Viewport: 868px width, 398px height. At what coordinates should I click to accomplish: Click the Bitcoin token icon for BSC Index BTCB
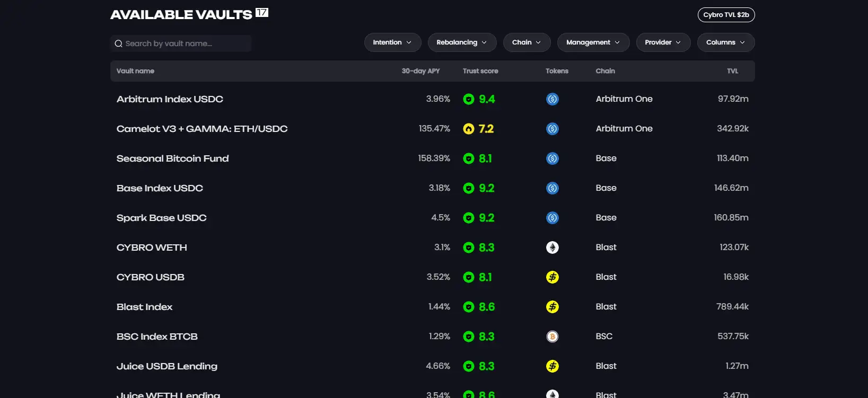coord(552,337)
